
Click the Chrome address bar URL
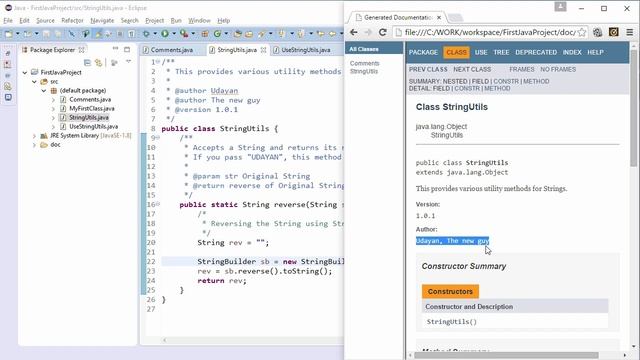click(490, 32)
